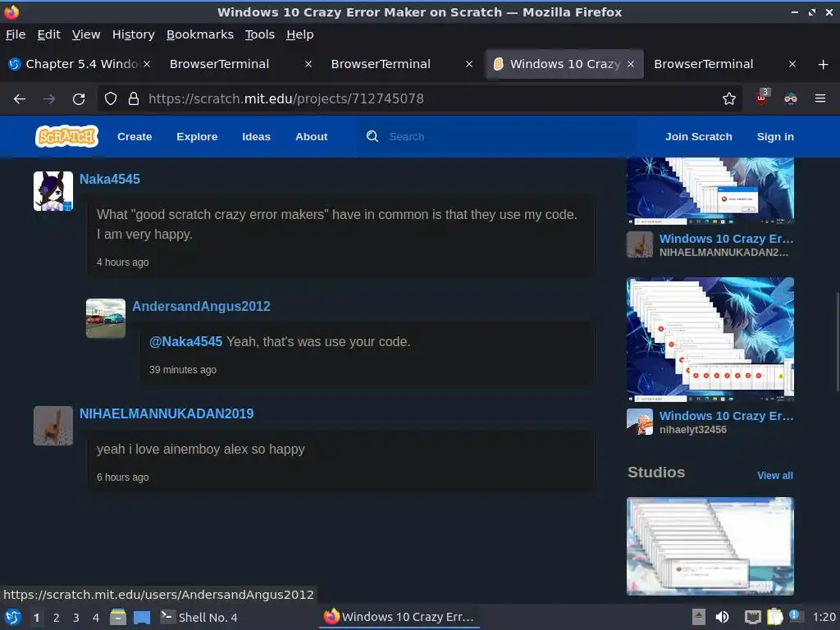This screenshot has width=840, height=630.
Task: Click Explore in Scratch navbar
Action: point(197,137)
